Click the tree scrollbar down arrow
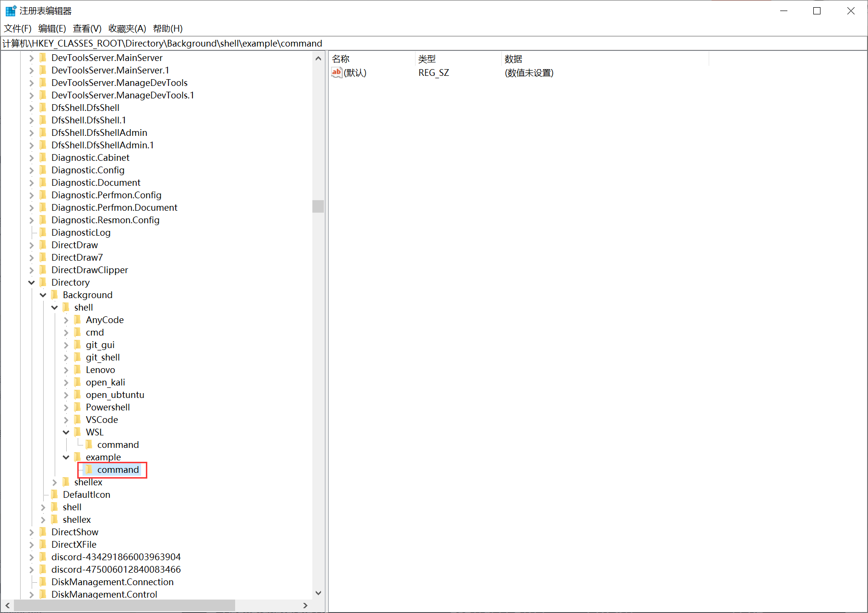The image size is (868, 613). pyautogui.click(x=318, y=593)
